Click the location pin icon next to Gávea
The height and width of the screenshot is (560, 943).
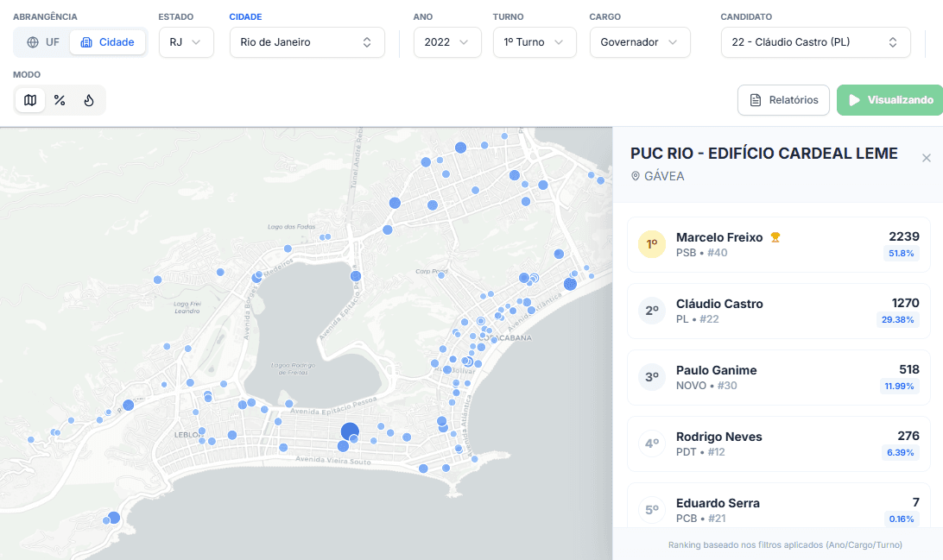coord(636,176)
